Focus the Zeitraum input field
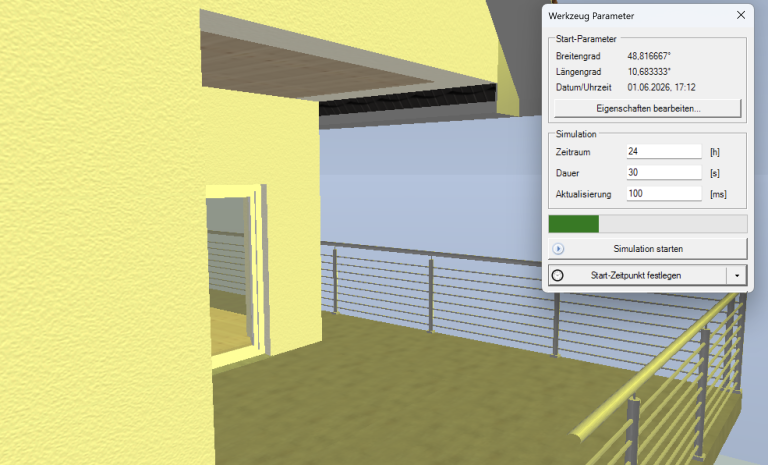This screenshot has width=768, height=465. [x=663, y=151]
